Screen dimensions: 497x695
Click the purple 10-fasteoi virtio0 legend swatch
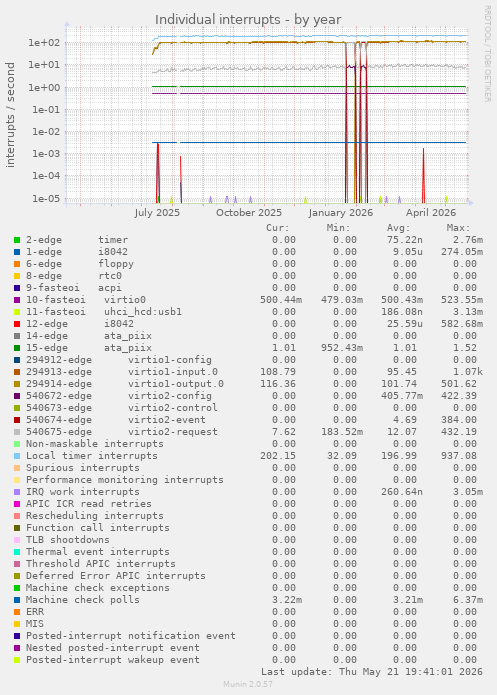17,300
